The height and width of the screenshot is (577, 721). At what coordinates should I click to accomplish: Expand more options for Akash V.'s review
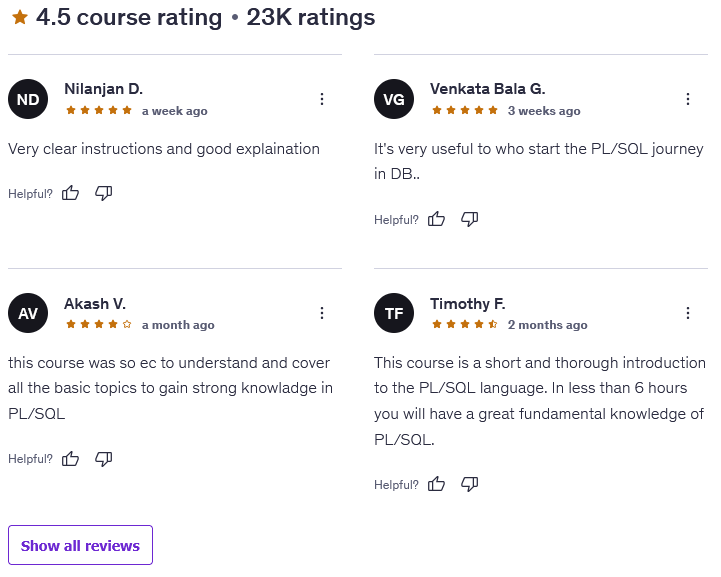[322, 313]
